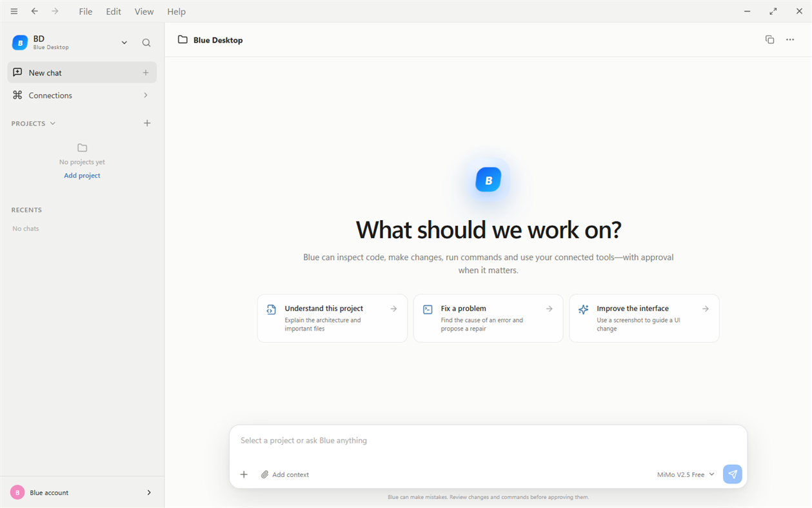Collapse the PROJECTS section chevron

(x=53, y=123)
